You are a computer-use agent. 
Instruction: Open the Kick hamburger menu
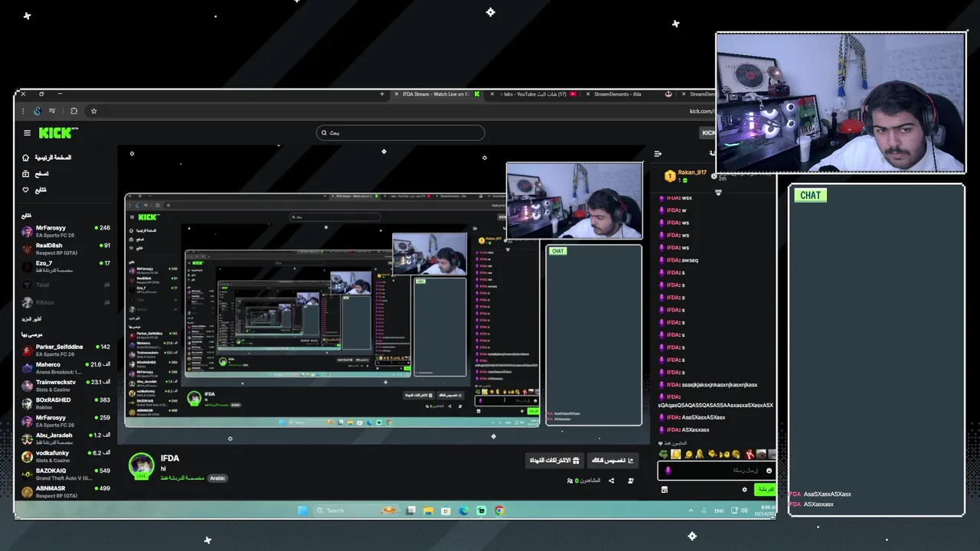pos(27,132)
